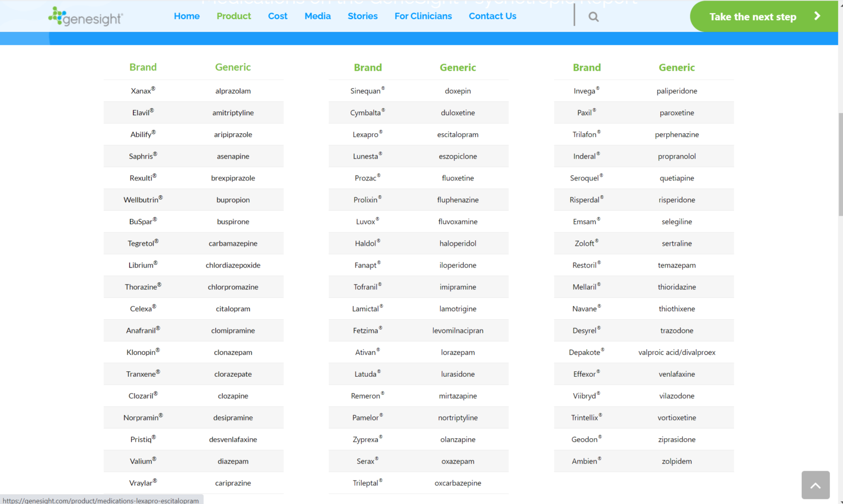Open the Stories menu item
The image size is (843, 504).
363,16
